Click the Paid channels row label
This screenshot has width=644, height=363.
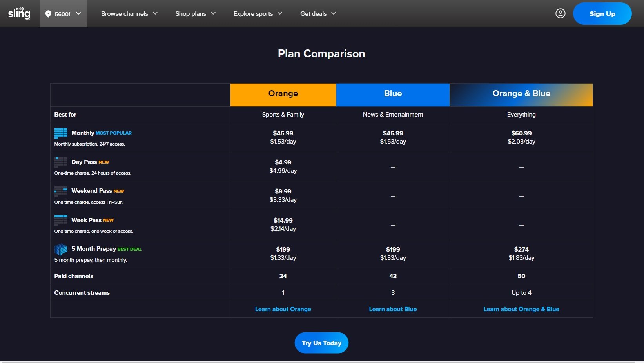[x=74, y=276]
